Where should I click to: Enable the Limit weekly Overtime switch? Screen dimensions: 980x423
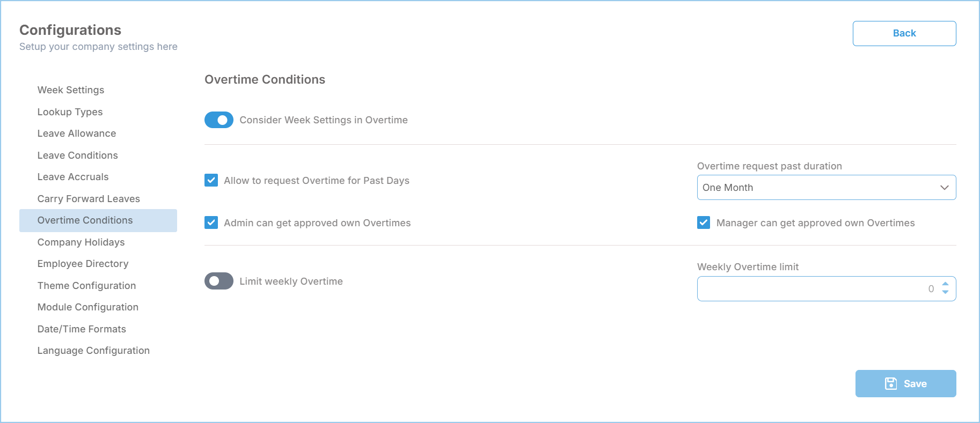pos(219,281)
